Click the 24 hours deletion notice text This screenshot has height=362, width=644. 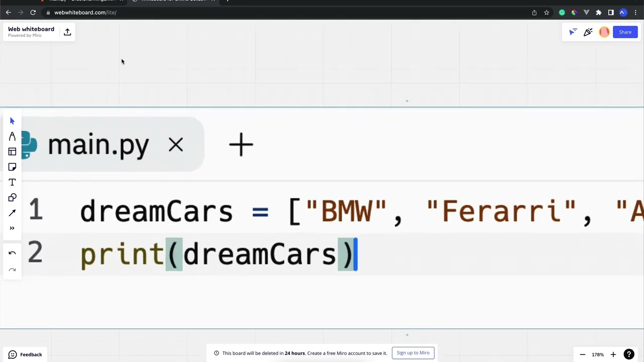coord(305,353)
